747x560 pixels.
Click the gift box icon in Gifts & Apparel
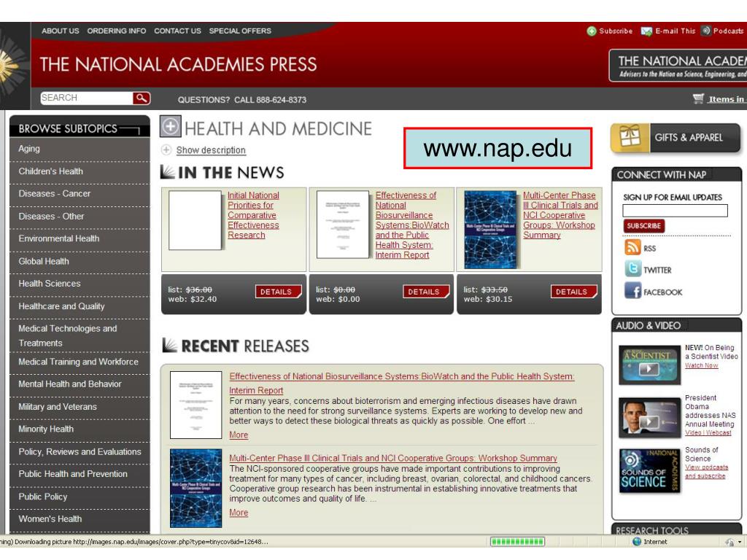pyautogui.click(x=630, y=138)
